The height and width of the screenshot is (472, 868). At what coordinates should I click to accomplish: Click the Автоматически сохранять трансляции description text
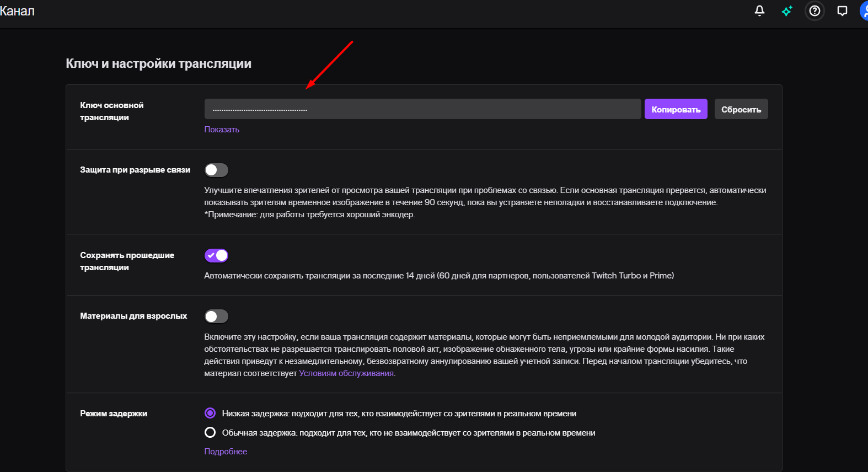coord(439,276)
